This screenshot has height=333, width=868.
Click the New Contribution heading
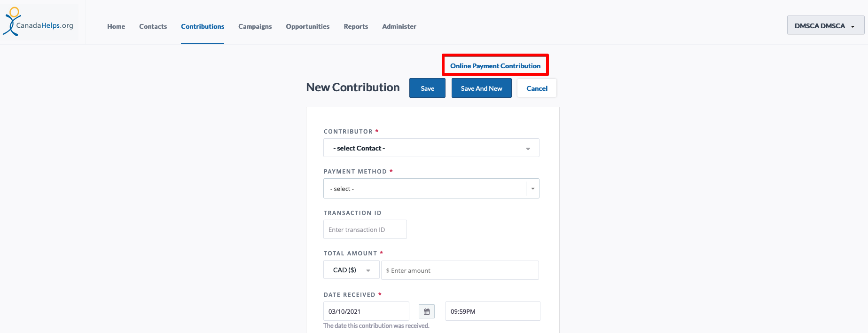(x=353, y=87)
